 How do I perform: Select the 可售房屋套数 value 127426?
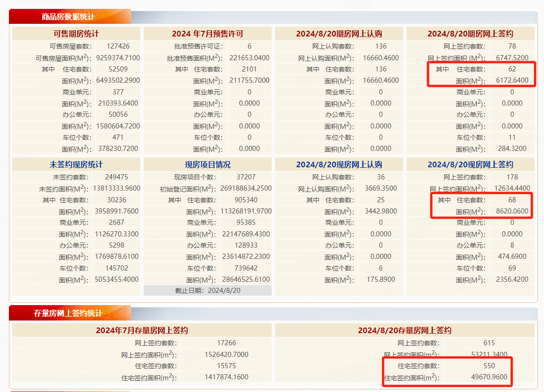click(x=118, y=46)
